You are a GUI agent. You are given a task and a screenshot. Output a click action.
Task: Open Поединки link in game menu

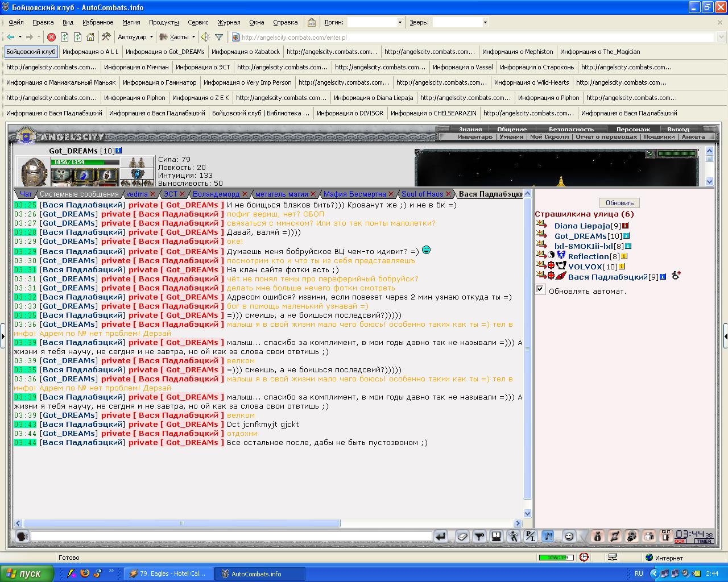[659, 136]
